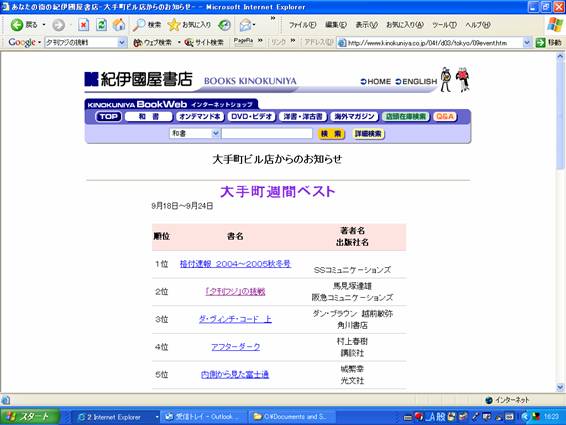The height and width of the screenshot is (425, 566).
Task: Select the 海外マガジン tab
Action: 354,117
